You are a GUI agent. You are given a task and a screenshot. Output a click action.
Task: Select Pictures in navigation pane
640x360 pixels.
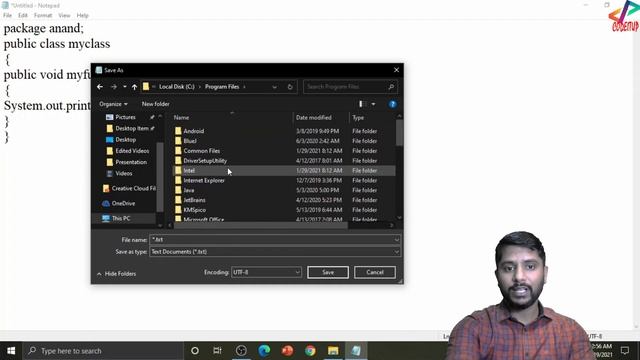click(x=125, y=117)
